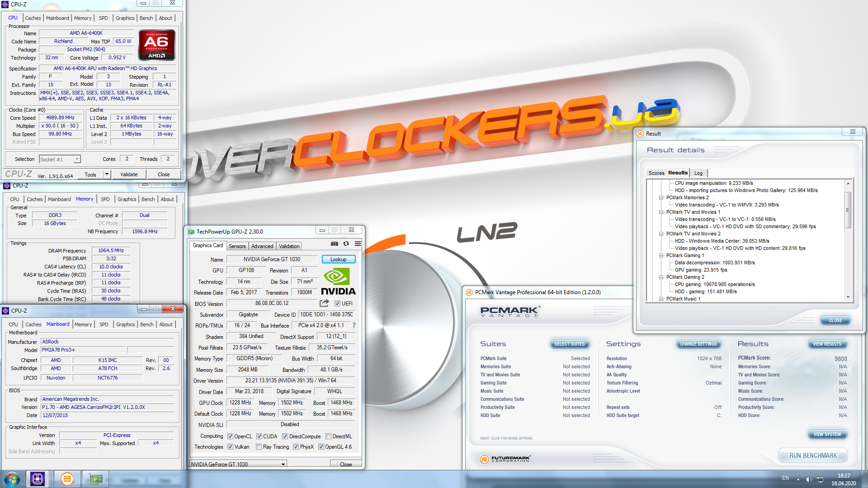Image resolution: width=868 pixels, height=488 pixels.
Task: Click the CLOSE button in Result details
Action: click(835, 321)
